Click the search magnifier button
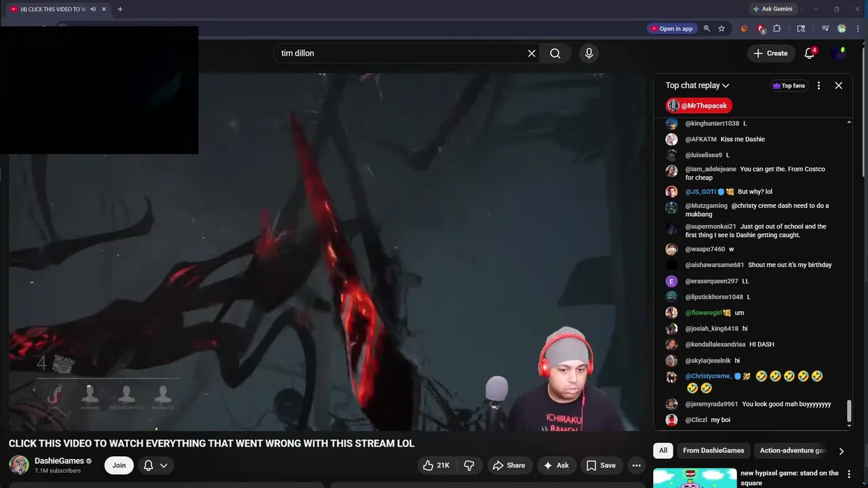Image resolution: width=868 pixels, height=488 pixels. (x=555, y=54)
